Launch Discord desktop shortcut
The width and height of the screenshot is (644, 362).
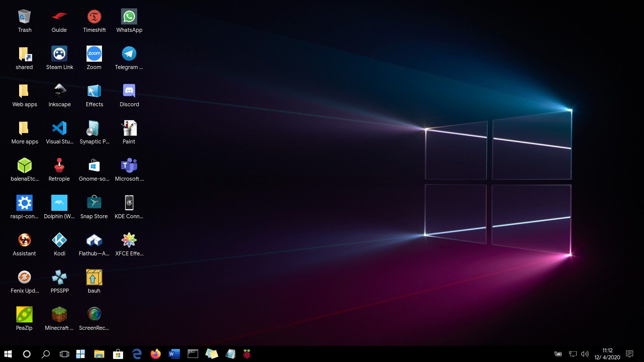pyautogui.click(x=129, y=91)
